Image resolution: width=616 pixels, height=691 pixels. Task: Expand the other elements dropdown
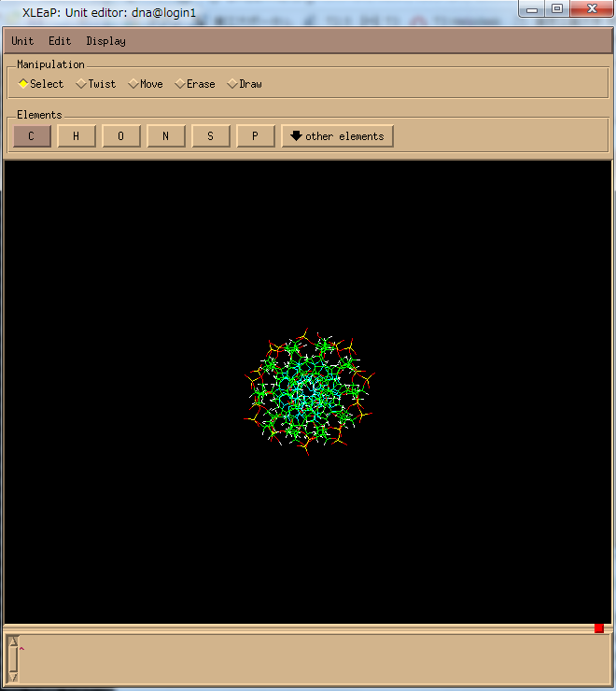coord(337,136)
